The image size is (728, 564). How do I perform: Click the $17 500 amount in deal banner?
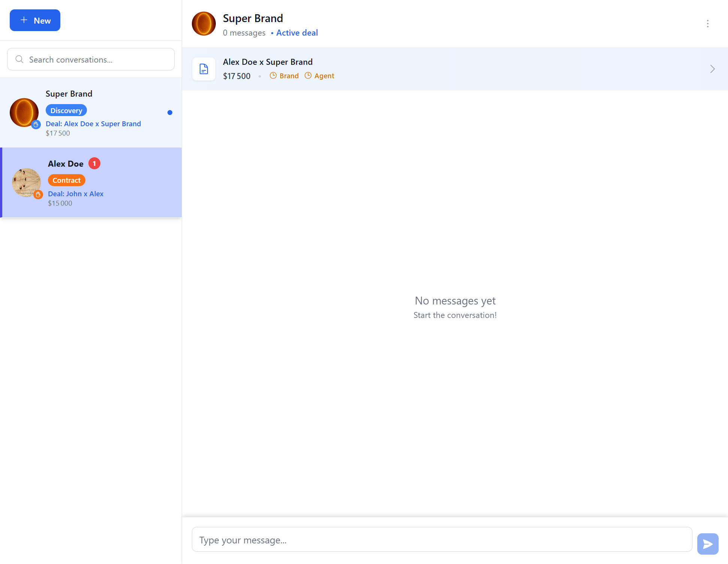click(x=237, y=76)
